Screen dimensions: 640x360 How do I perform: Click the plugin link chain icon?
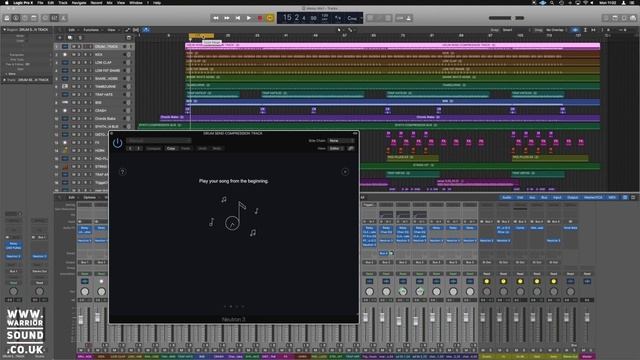351,149
